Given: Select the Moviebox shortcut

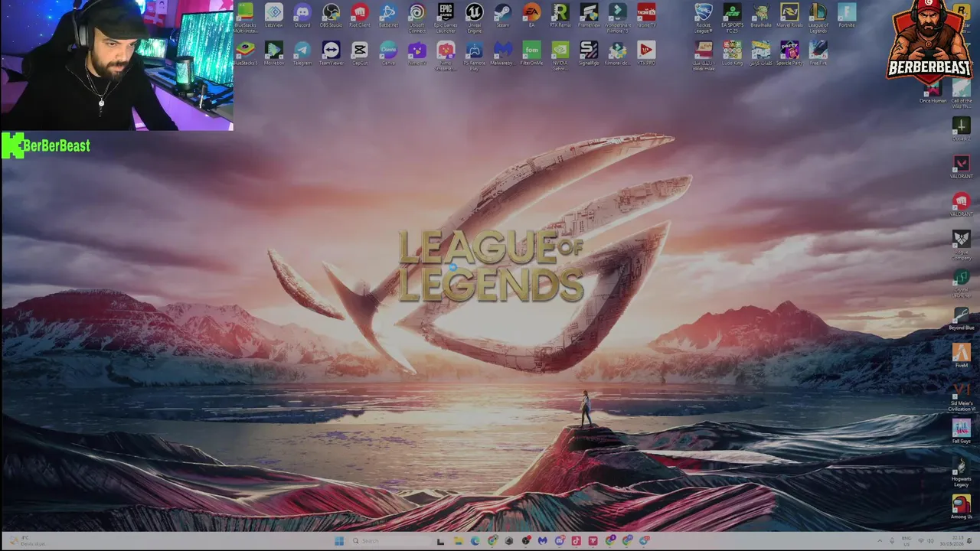Looking at the screenshot, I should (273, 53).
